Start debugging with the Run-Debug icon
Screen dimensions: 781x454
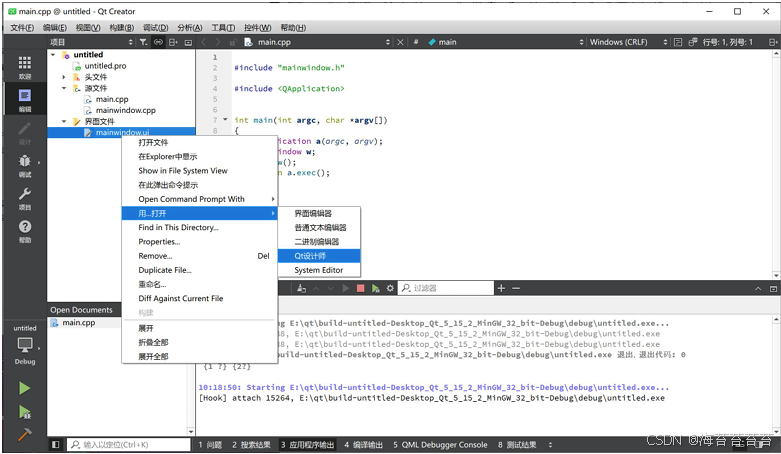click(x=24, y=412)
